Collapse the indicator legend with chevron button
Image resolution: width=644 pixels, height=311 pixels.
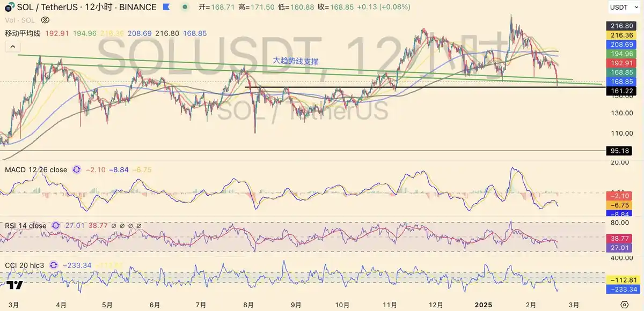11,47
